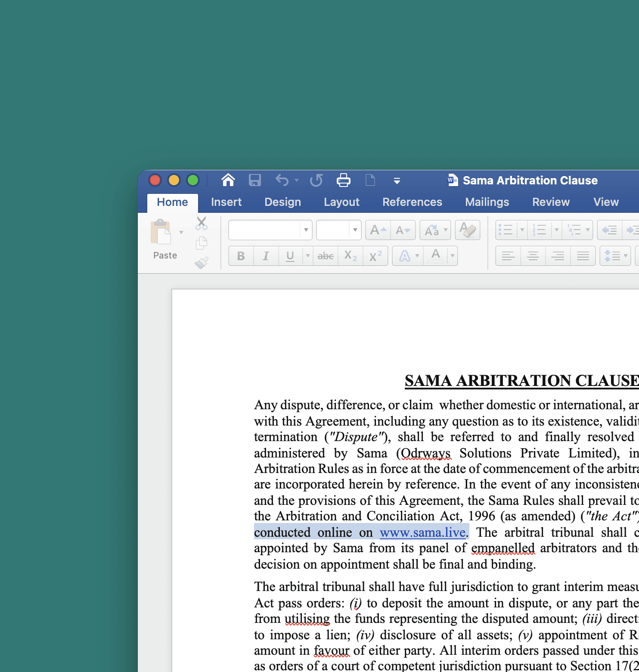
Task: Apply text effects with the outlined A
Action: (x=404, y=256)
